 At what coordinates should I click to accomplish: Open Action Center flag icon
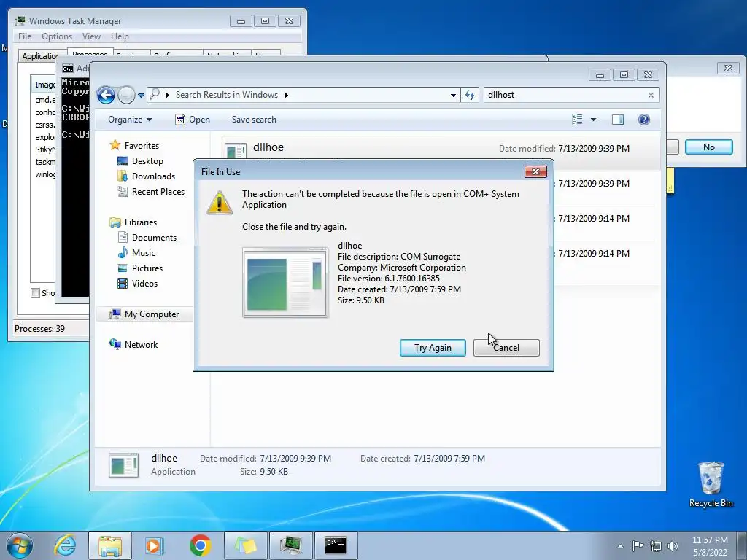point(638,545)
